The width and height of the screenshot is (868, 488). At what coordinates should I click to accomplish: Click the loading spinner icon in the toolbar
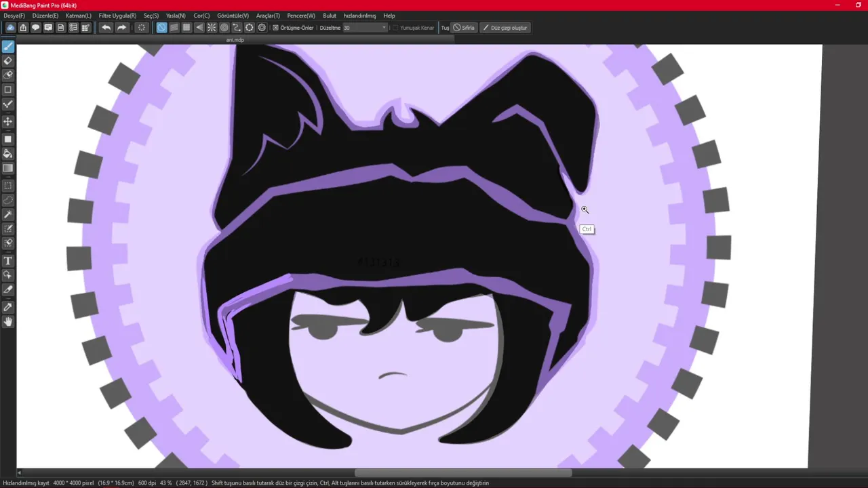click(141, 28)
